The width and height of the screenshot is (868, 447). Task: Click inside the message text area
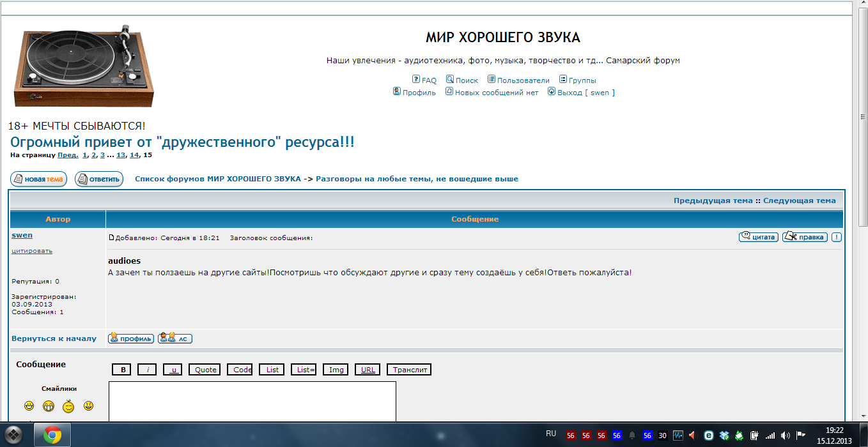pyautogui.click(x=252, y=401)
